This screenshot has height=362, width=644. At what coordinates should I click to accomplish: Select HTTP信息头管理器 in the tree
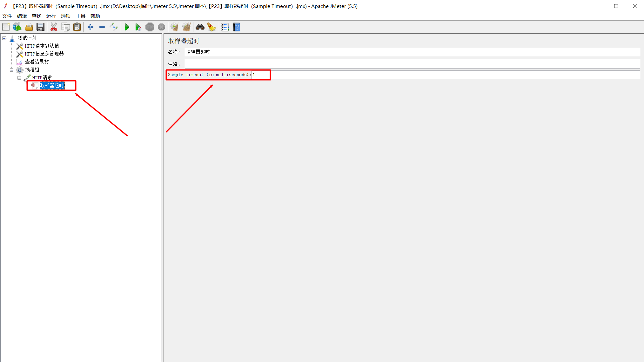[x=44, y=54]
